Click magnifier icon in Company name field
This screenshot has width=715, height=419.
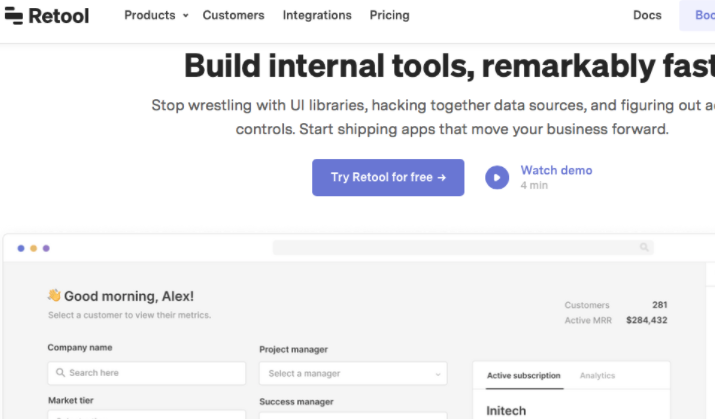(60, 372)
